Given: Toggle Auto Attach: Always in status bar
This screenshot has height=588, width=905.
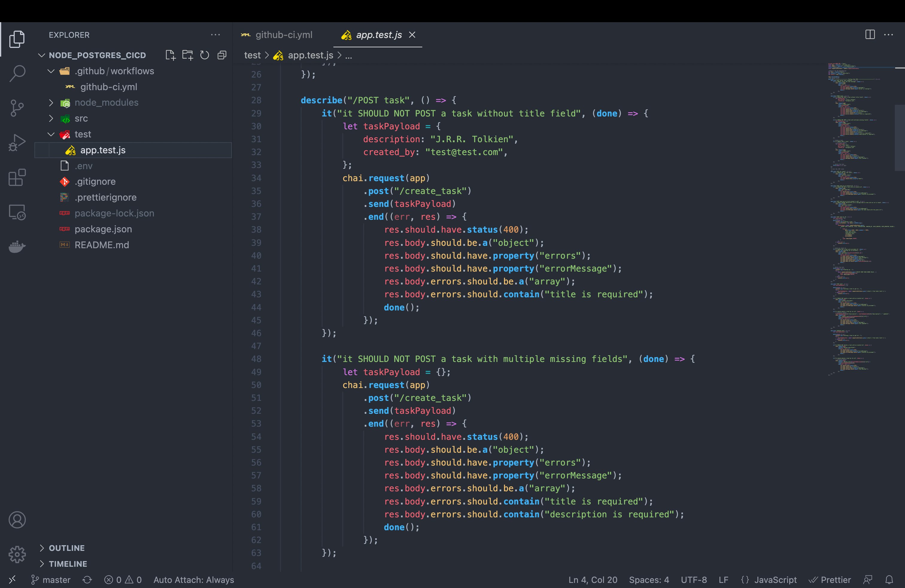Looking at the screenshot, I should [194, 580].
